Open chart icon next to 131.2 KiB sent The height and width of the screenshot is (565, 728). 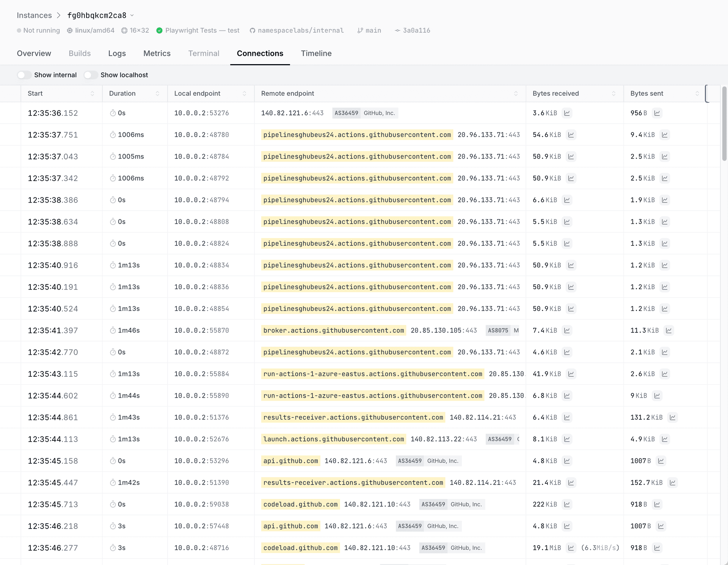click(673, 417)
